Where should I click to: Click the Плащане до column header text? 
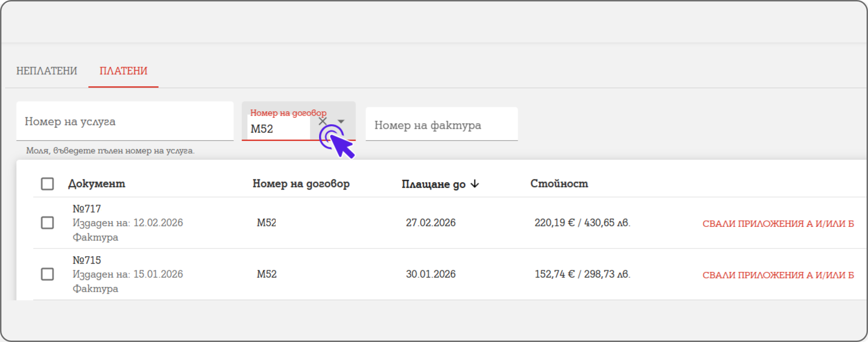click(x=433, y=184)
